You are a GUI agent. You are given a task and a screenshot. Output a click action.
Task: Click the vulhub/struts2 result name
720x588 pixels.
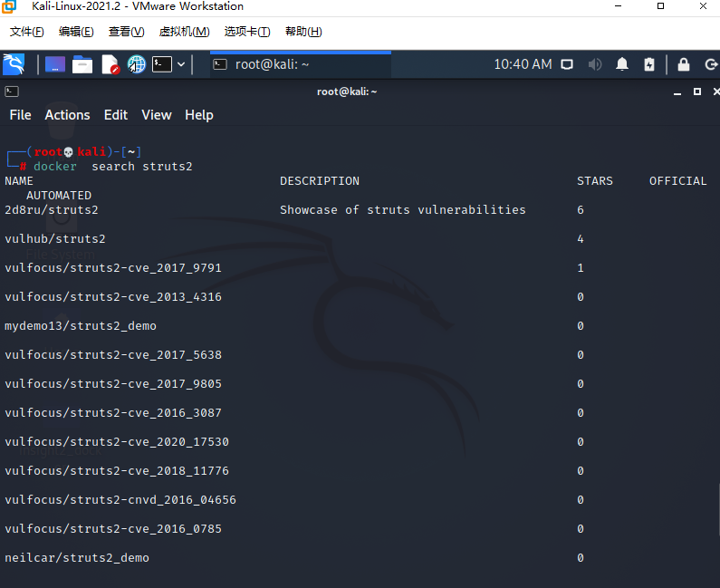55,239
